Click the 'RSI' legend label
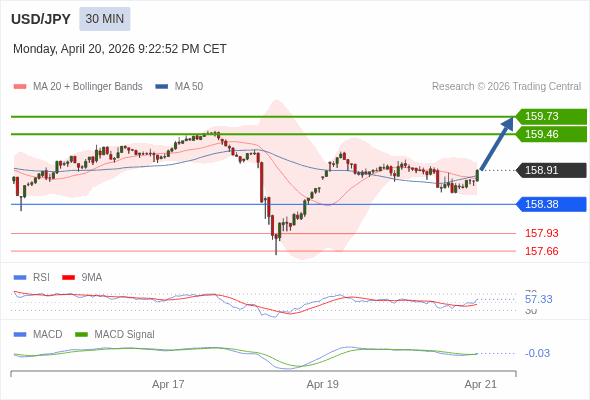Viewport: 590px width, 400px height. pos(41,278)
